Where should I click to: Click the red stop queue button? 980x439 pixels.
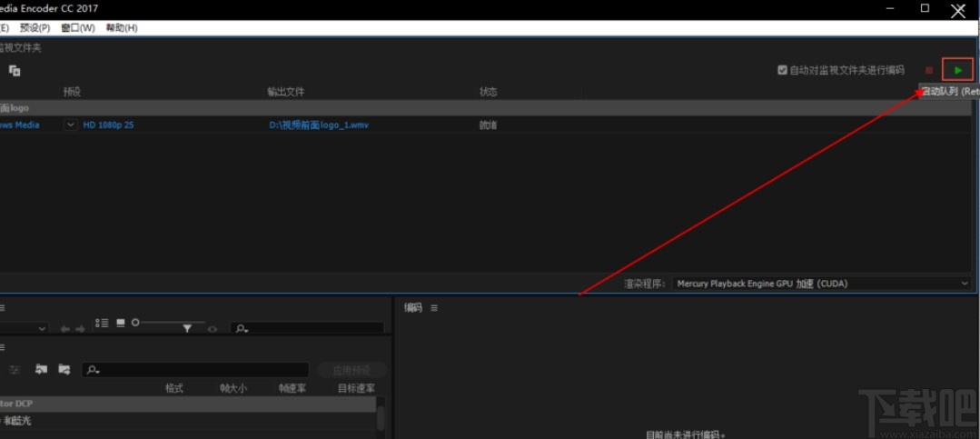pyautogui.click(x=929, y=71)
